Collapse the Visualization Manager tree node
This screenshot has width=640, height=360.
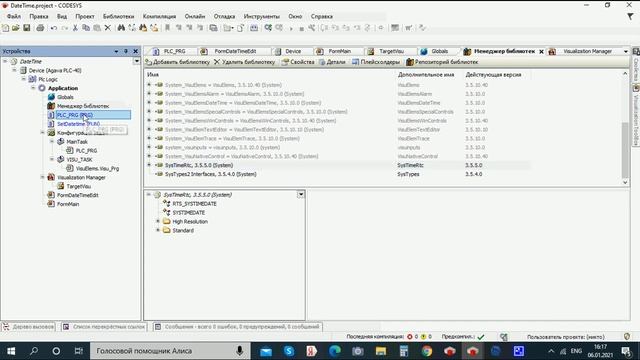click(43, 177)
